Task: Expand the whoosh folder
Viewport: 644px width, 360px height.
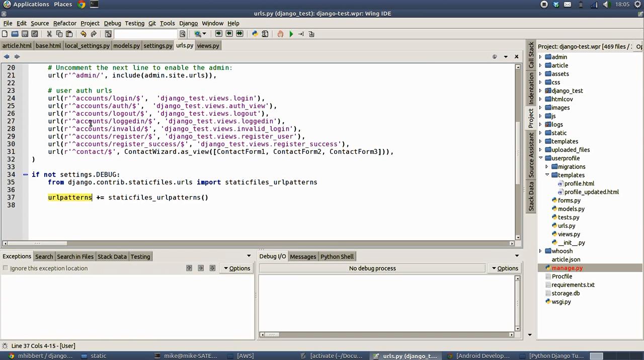Action: pos(540,251)
